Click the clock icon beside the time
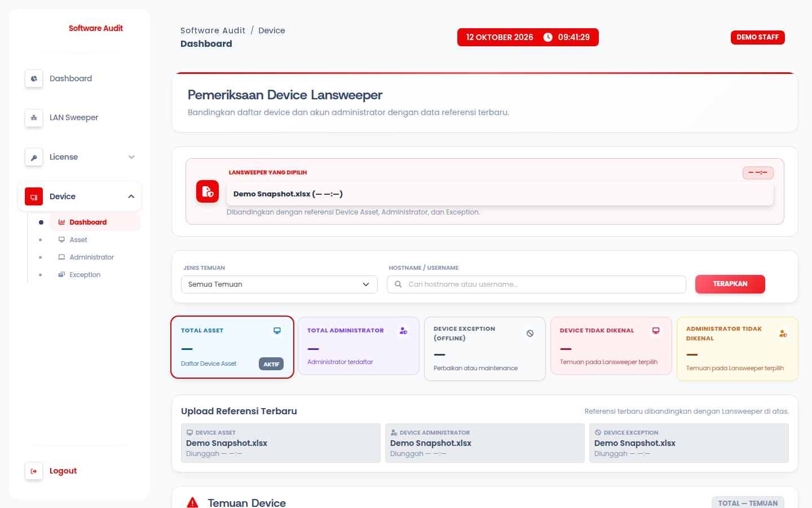 (x=548, y=37)
